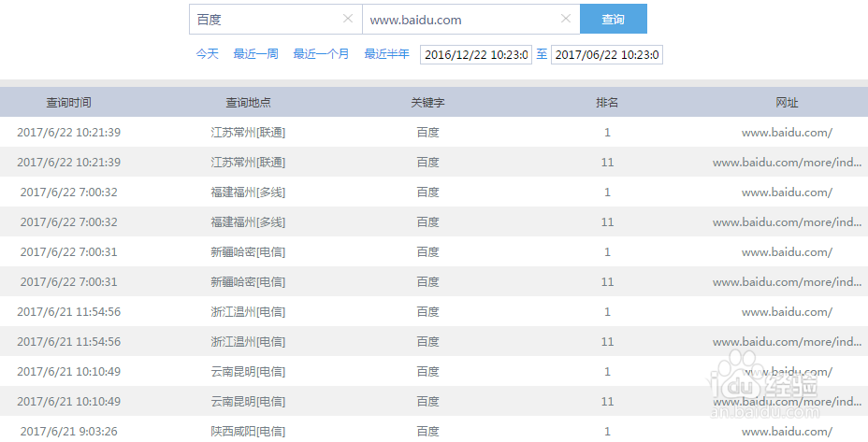The image size is (868, 442).
Task: Select the 最近一周 time filter
Action: tap(255, 54)
